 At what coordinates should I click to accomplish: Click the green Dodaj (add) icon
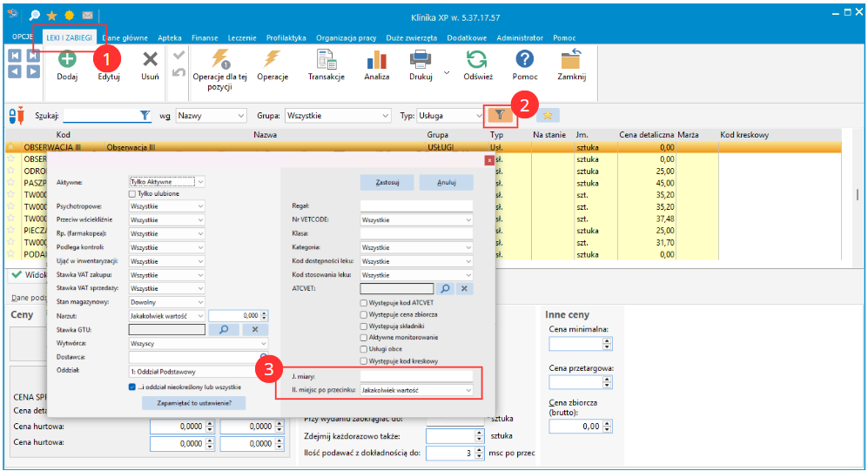point(67,60)
